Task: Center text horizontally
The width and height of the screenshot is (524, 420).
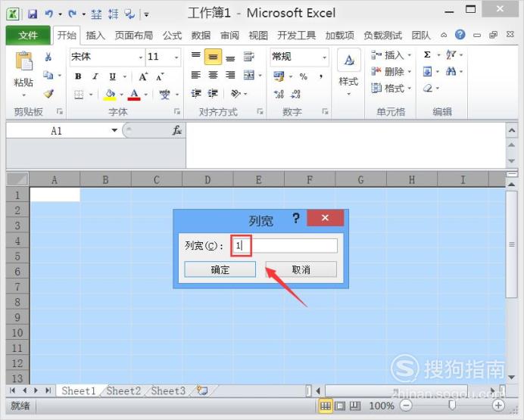Action: click(x=213, y=75)
